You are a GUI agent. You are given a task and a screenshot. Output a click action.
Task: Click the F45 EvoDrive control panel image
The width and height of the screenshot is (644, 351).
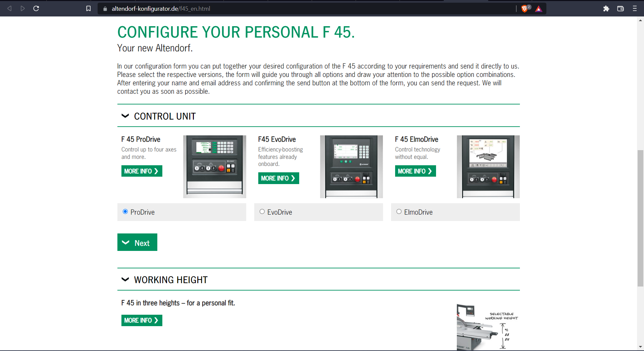click(x=351, y=167)
